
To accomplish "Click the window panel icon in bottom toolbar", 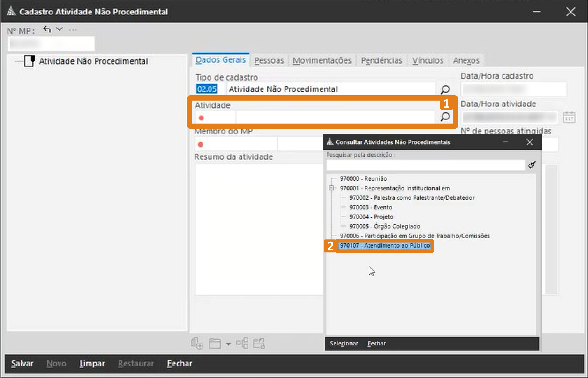I will point(215,343).
